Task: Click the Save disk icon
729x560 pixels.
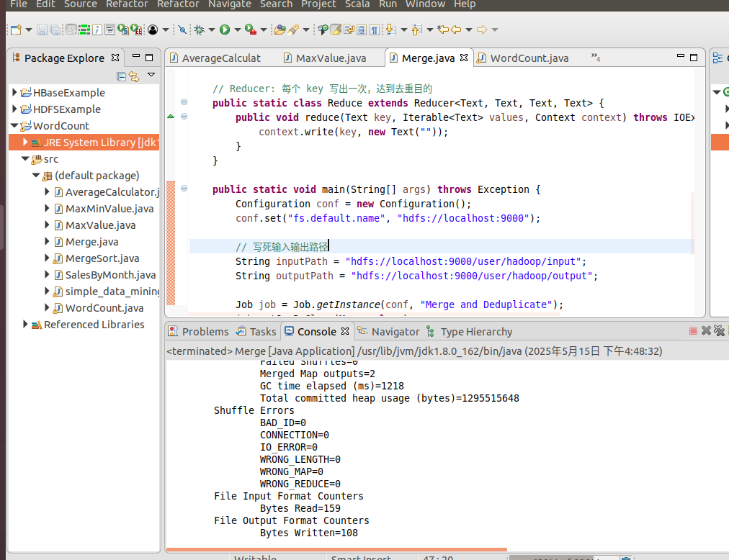Action: click(x=42, y=30)
